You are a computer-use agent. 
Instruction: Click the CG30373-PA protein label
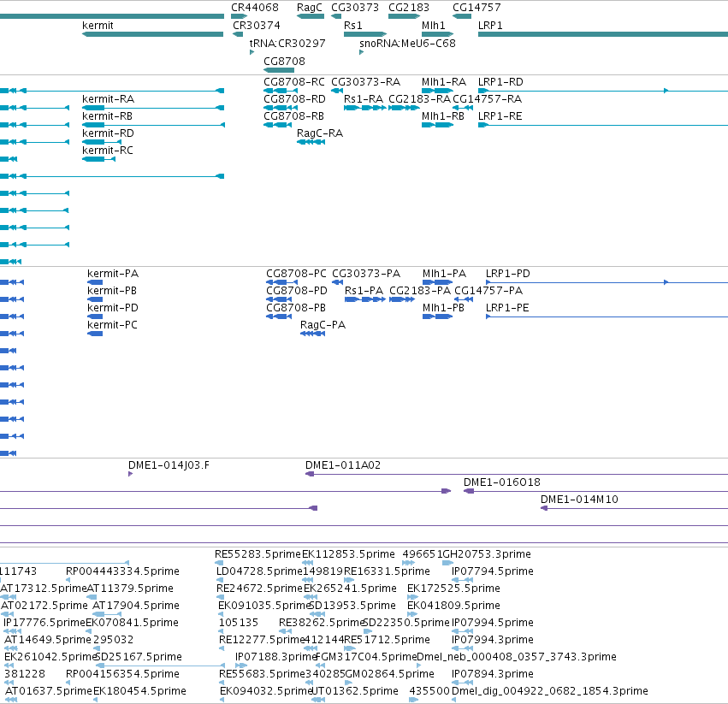pos(366,274)
